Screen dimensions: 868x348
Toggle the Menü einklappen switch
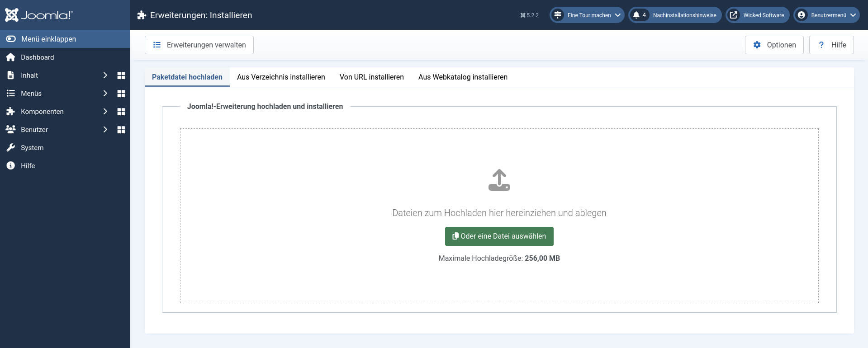tap(11, 39)
